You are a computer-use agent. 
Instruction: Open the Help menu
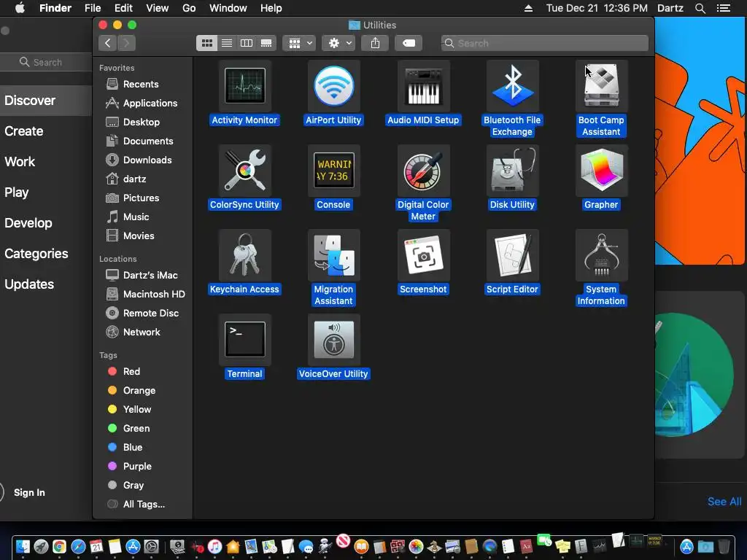pos(271,8)
